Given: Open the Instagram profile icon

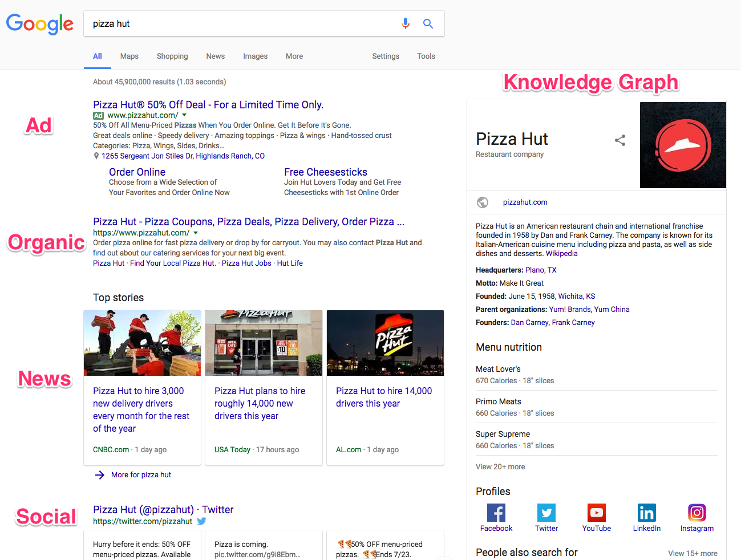Looking at the screenshot, I should (x=697, y=513).
